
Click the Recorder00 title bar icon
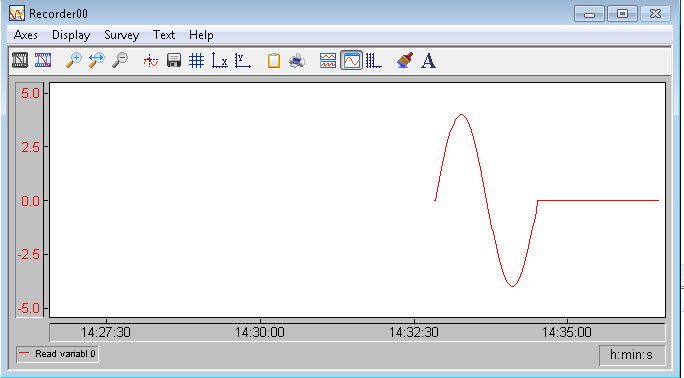(x=17, y=14)
